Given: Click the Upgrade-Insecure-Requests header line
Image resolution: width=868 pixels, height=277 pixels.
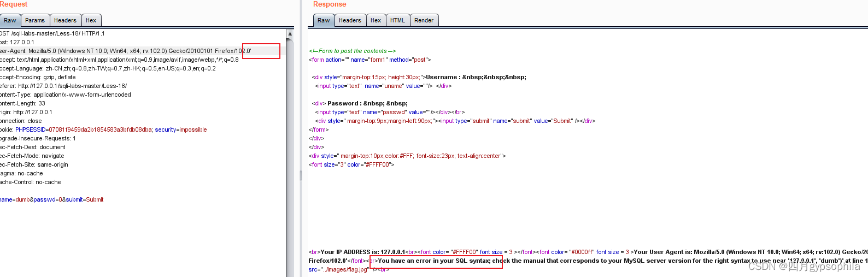Looking at the screenshot, I should (38, 138).
